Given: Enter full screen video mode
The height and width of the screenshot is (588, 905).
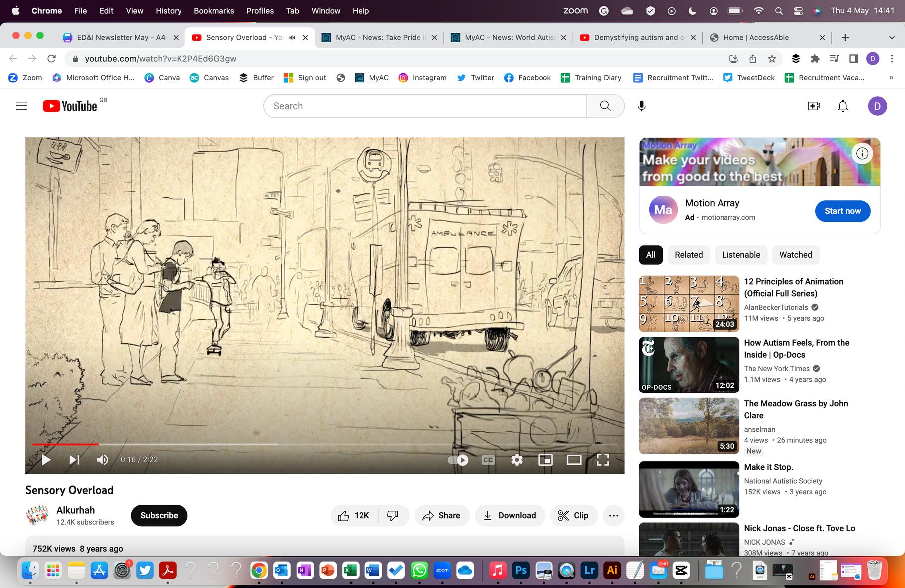Looking at the screenshot, I should [603, 460].
